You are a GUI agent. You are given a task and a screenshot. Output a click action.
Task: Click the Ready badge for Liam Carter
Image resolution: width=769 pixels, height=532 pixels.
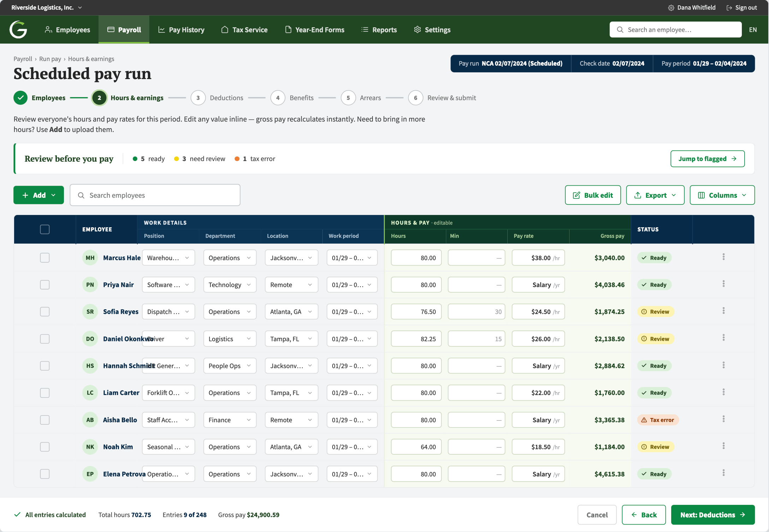pyautogui.click(x=654, y=393)
